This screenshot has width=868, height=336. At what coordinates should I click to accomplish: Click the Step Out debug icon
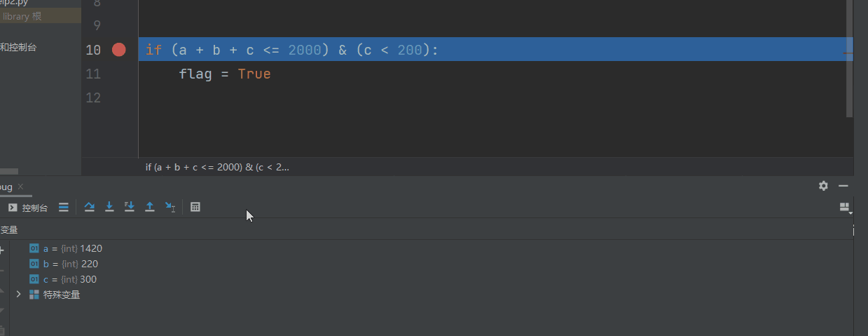pos(149,207)
